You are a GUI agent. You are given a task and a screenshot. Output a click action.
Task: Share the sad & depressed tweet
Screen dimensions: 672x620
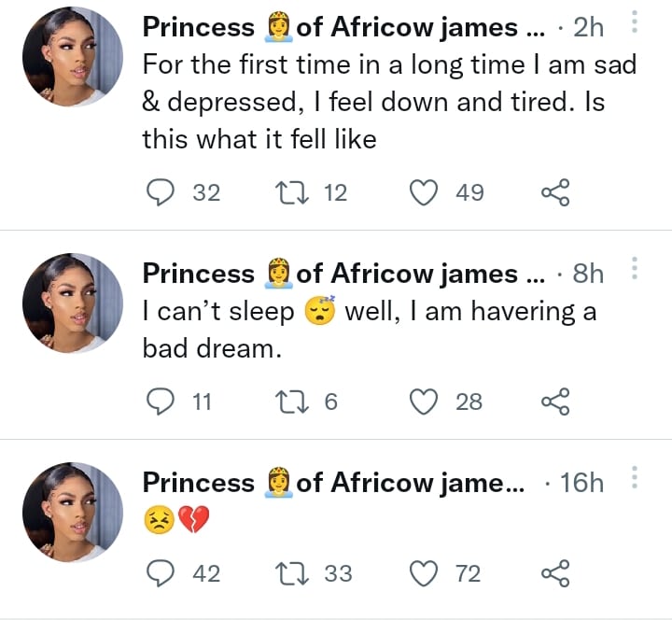pos(554,193)
